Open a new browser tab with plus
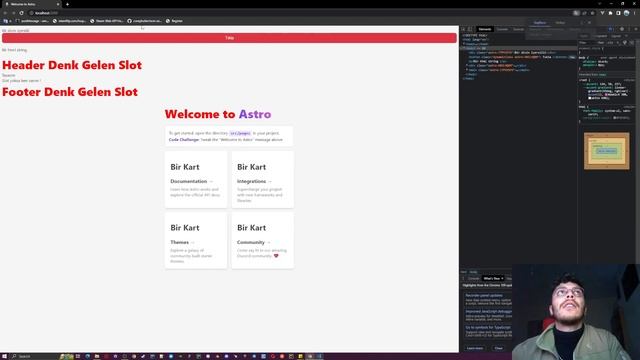Viewport: 640px width, 360px height. 67,4
